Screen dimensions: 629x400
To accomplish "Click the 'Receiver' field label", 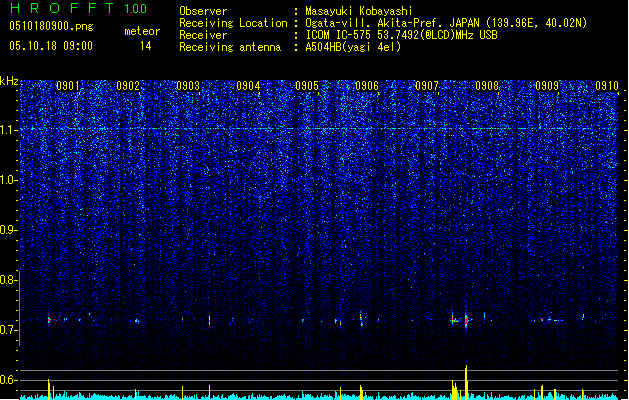I will [203, 35].
